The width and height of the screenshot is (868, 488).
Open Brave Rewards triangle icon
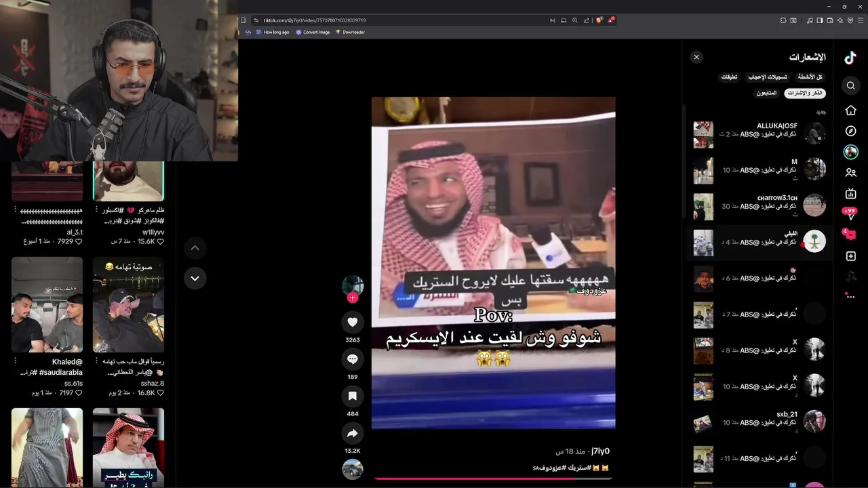click(x=610, y=20)
